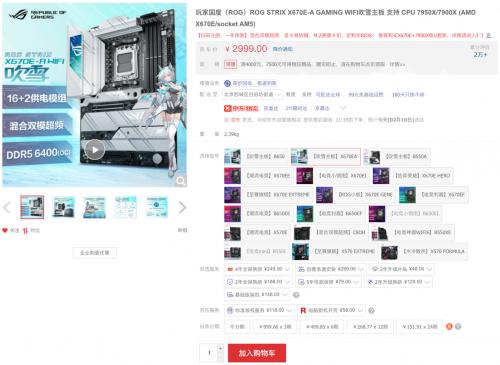Increase quantity with the plus stepper

[220, 348]
